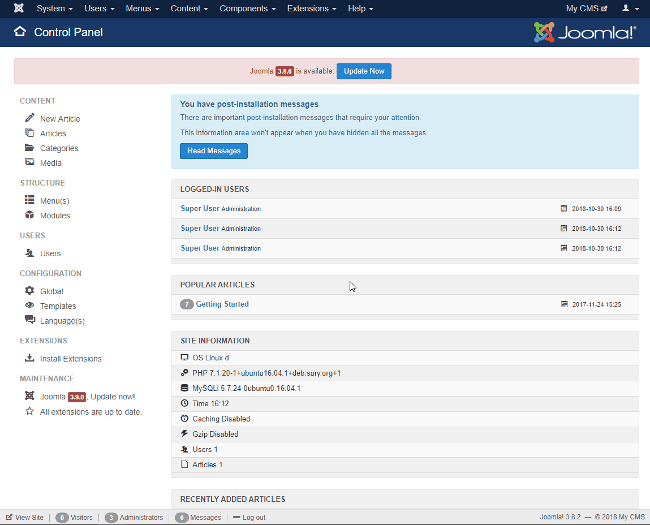This screenshot has width=650, height=525.
Task: Click the Caching Disabled icon
Action: (184, 418)
